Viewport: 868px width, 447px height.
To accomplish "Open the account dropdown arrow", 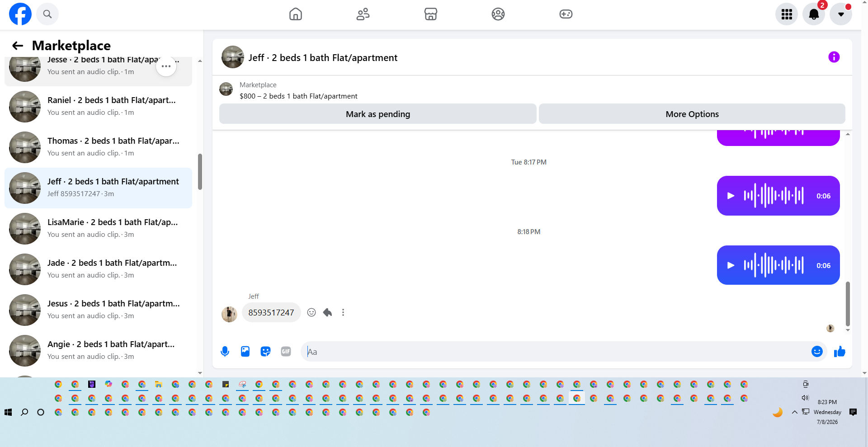I will (x=841, y=14).
